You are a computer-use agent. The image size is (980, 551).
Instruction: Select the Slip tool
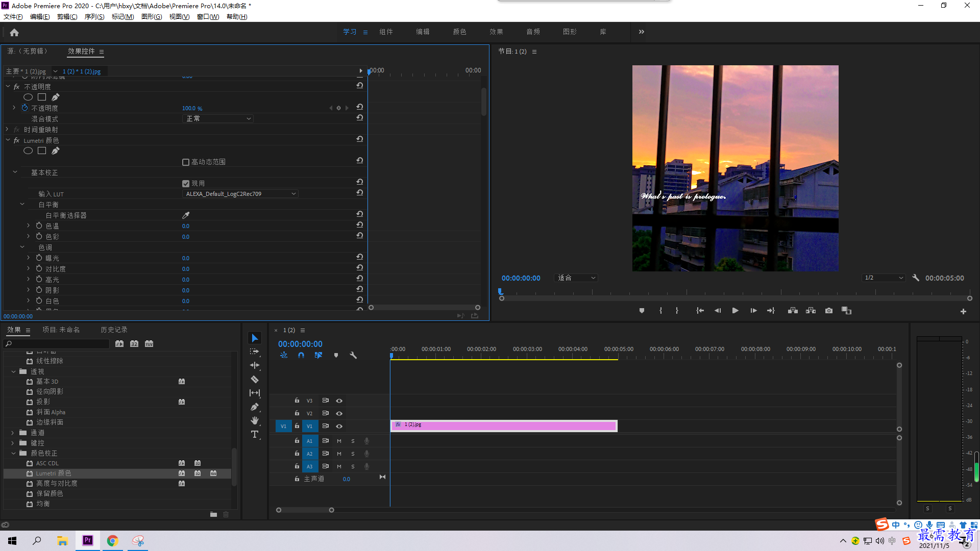(x=255, y=393)
